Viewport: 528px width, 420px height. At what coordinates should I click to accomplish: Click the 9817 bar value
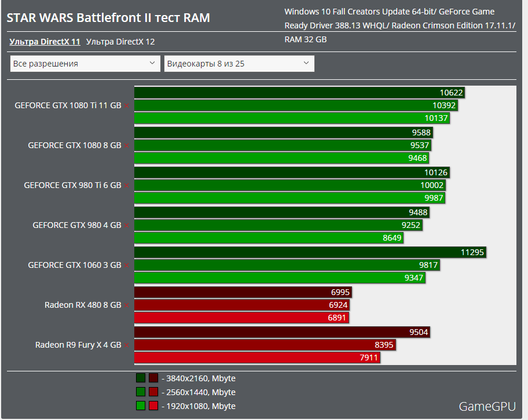[428, 265]
